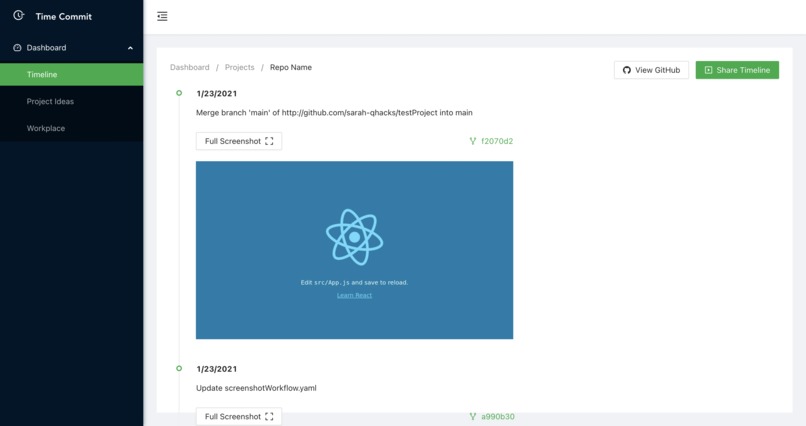Image resolution: width=806 pixels, height=426 pixels.
Task: Click the View GitHub button
Action: tap(651, 70)
